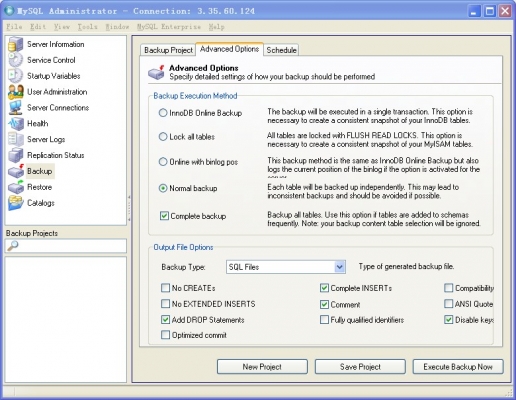Open Server Information icon in sidebar
Screen dimensions: 516x400
pyautogui.click(x=16, y=44)
